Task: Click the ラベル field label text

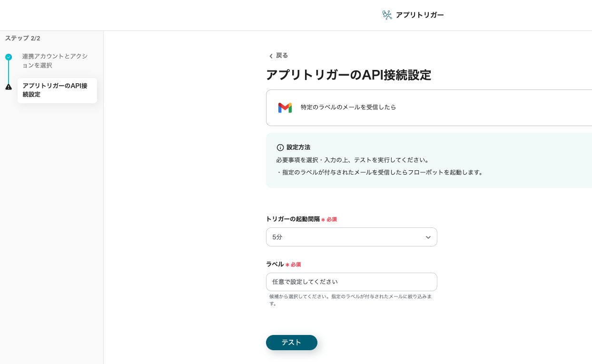Action: coord(275,264)
